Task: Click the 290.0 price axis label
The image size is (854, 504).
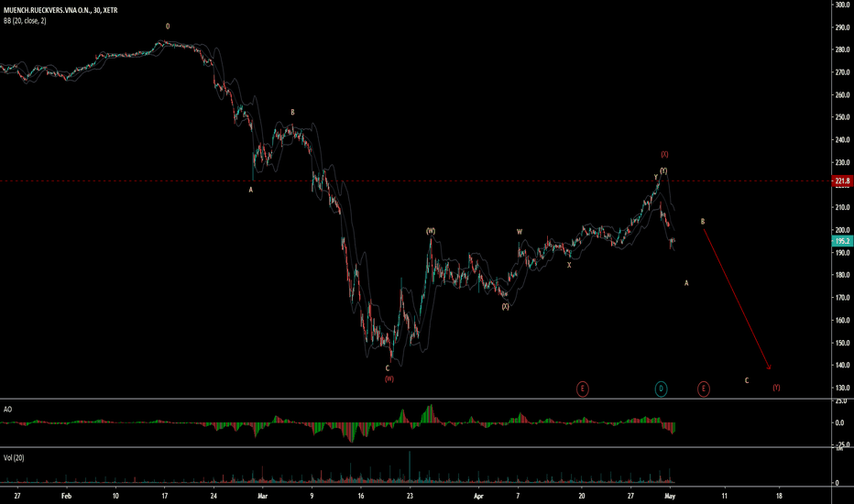Action: (x=843, y=27)
